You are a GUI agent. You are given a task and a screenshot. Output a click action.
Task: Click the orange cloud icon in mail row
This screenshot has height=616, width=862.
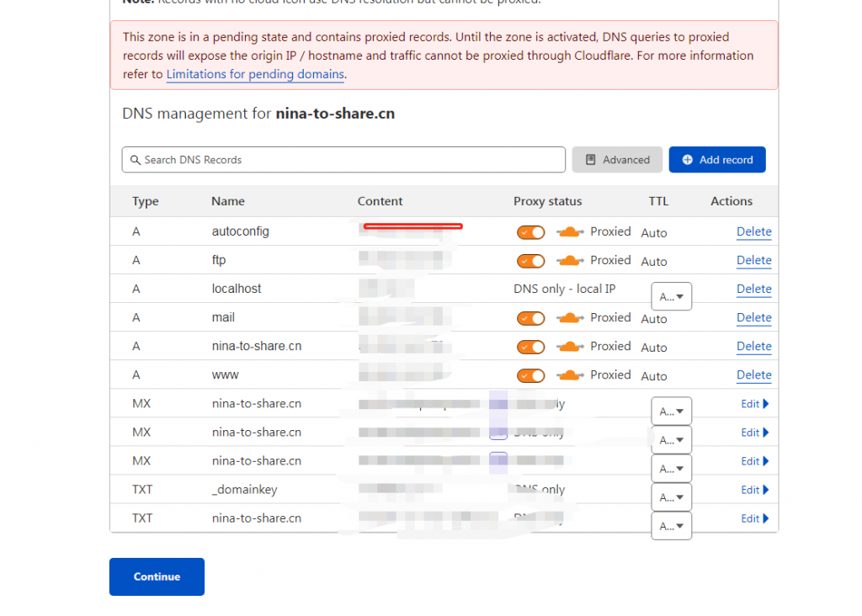pyautogui.click(x=570, y=317)
